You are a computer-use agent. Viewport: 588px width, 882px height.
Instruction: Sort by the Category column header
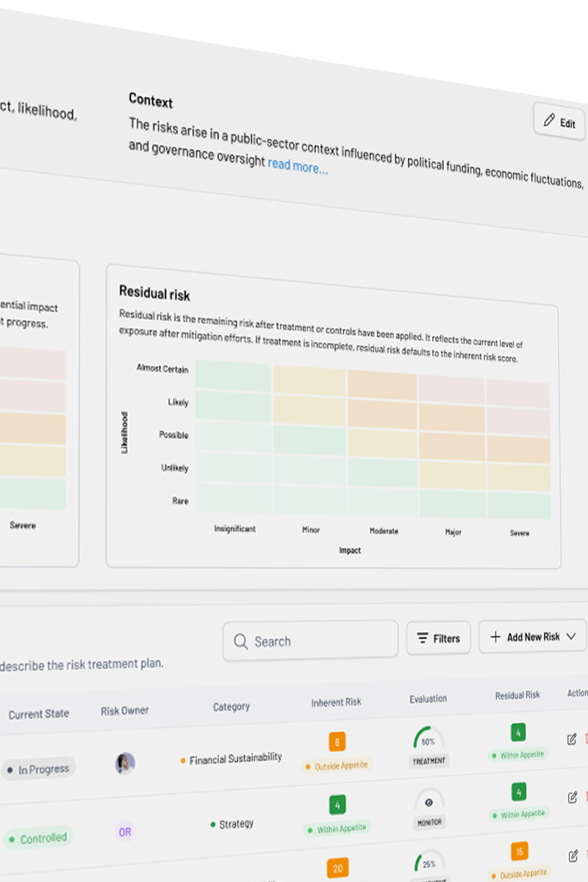[x=231, y=706]
